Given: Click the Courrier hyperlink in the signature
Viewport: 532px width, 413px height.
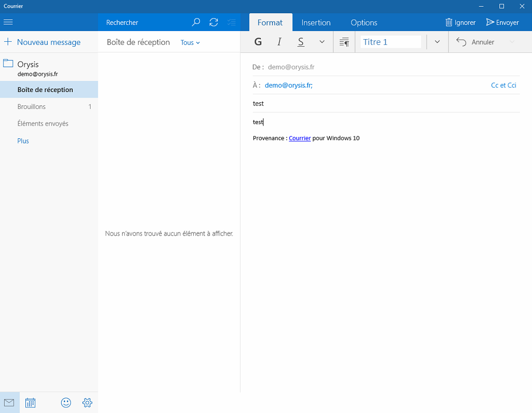Looking at the screenshot, I should point(300,138).
